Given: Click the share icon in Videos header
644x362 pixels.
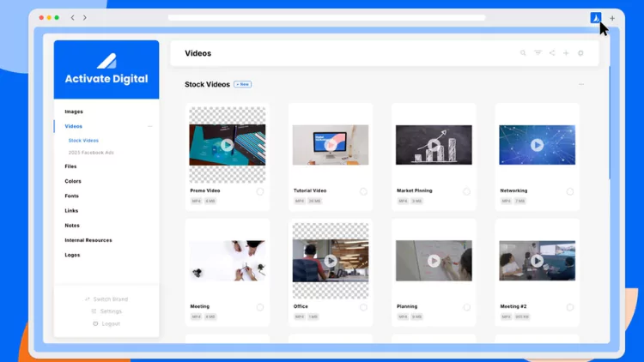Looking at the screenshot, I should [x=552, y=53].
